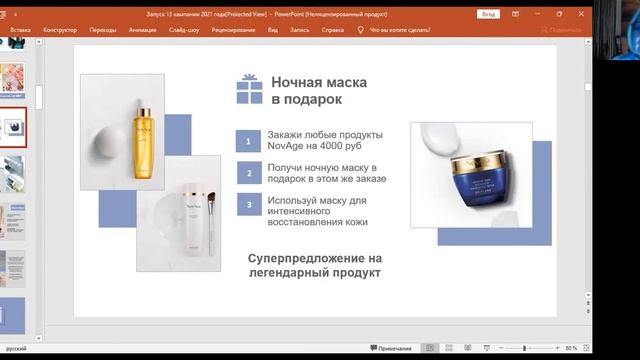
Task: Go to previous slide double-arrow button
Action: (588, 304)
